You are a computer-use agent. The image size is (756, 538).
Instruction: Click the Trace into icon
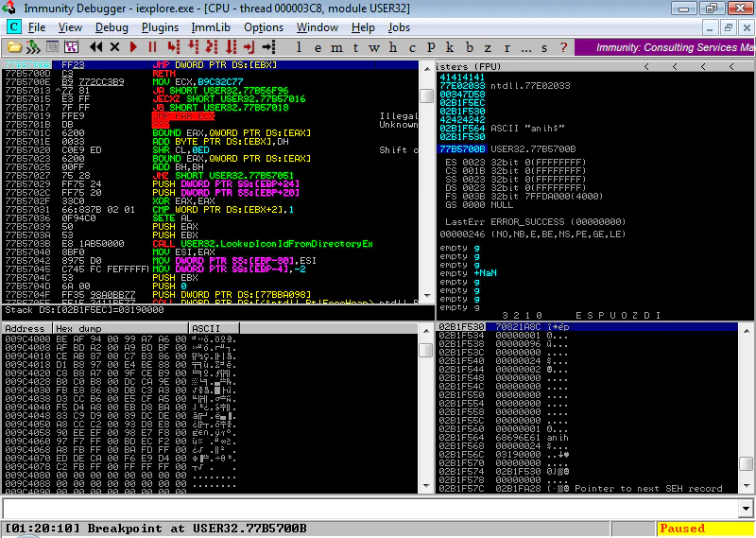212,47
